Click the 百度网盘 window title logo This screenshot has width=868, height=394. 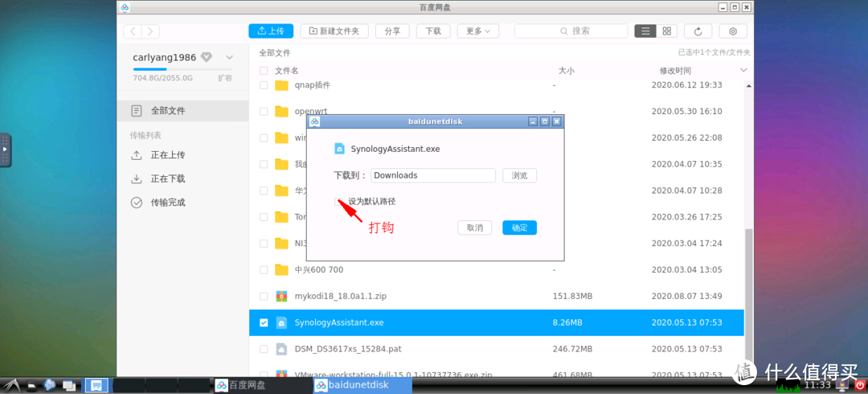coord(124,7)
